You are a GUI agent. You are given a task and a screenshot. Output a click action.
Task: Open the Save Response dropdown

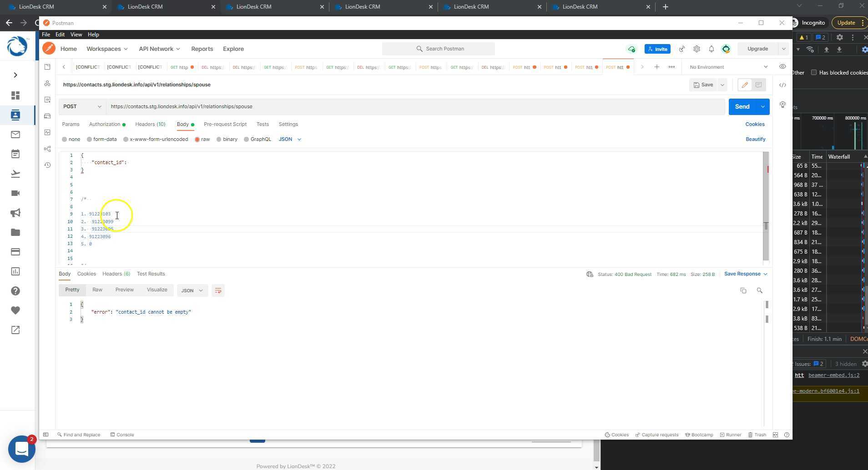(x=745, y=274)
